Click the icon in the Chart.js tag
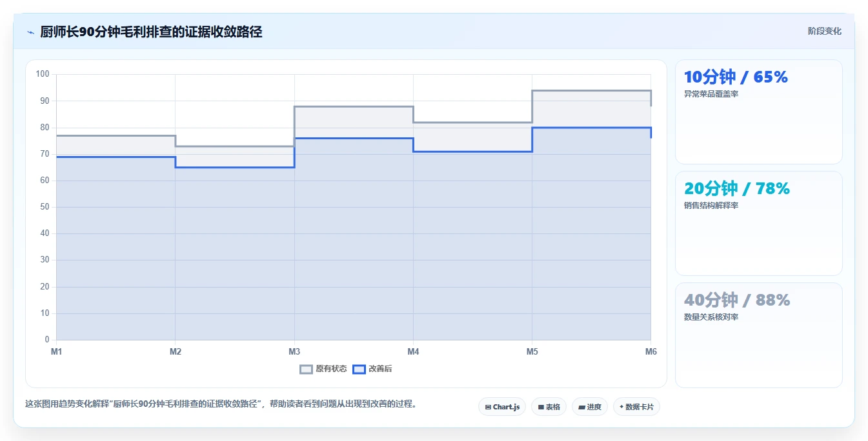This screenshot has width=868, height=441. pos(488,407)
